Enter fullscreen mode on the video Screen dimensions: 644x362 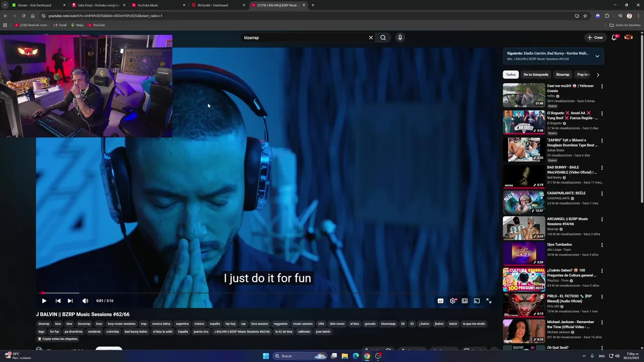(489, 301)
